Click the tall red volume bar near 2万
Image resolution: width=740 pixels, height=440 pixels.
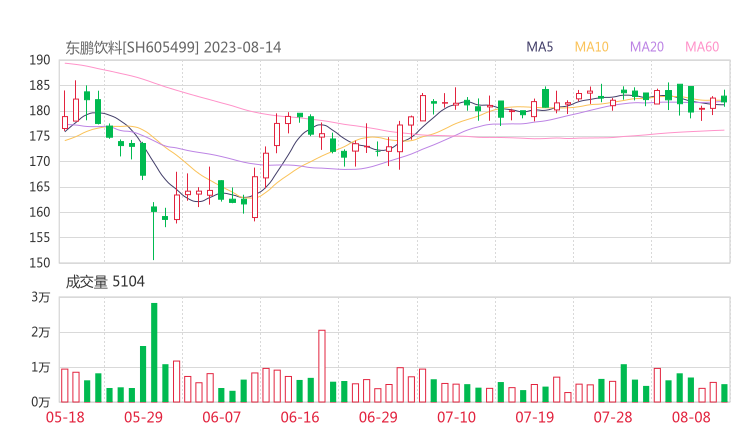point(322,366)
